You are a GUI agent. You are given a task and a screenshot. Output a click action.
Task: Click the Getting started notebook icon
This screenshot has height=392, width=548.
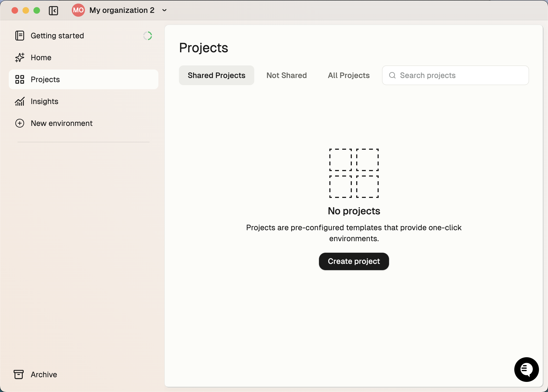click(20, 36)
